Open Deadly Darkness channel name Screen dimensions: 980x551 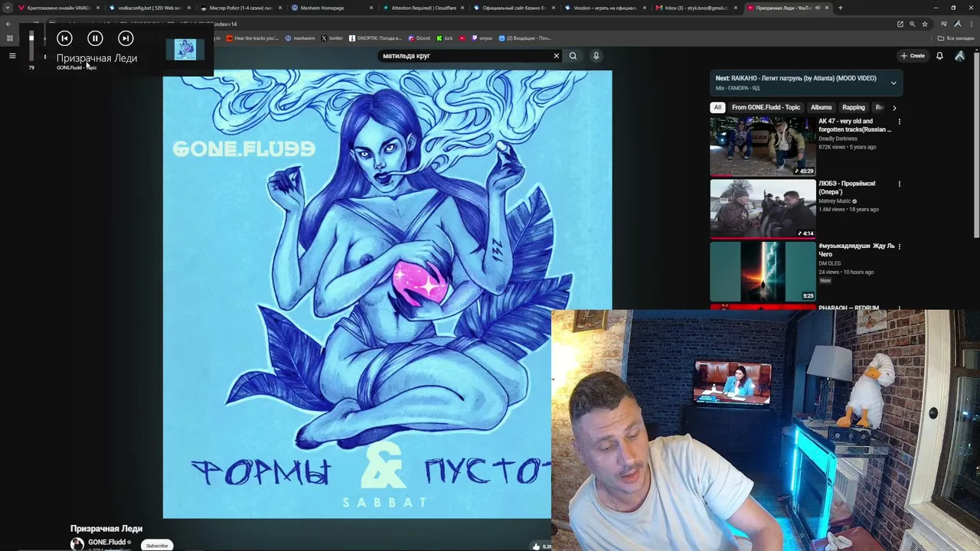pyautogui.click(x=838, y=139)
